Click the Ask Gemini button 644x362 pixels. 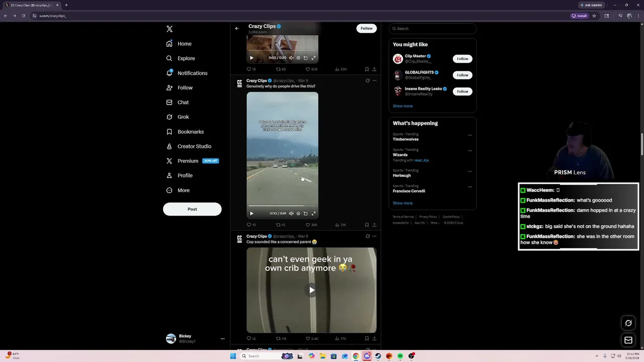tap(591, 5)
